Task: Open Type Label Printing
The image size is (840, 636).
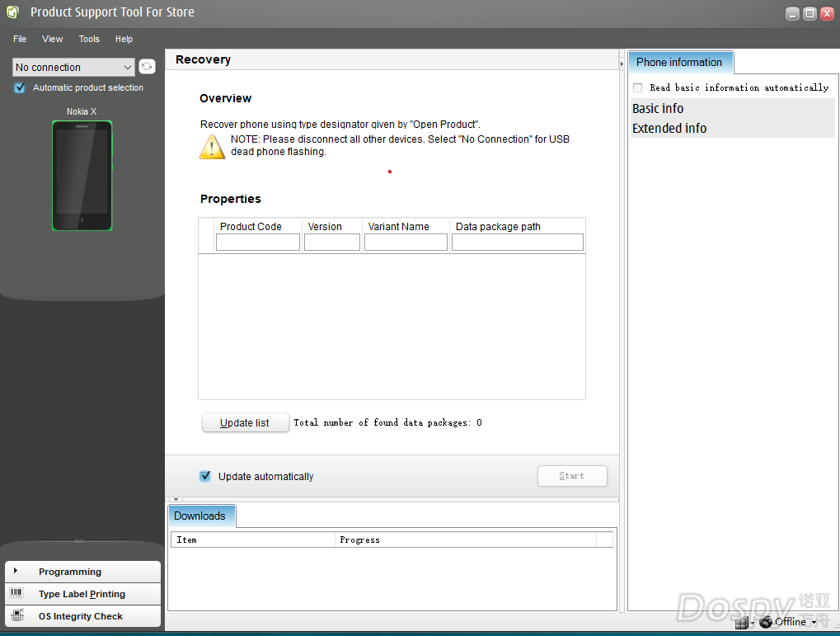Action: point(82,594)
